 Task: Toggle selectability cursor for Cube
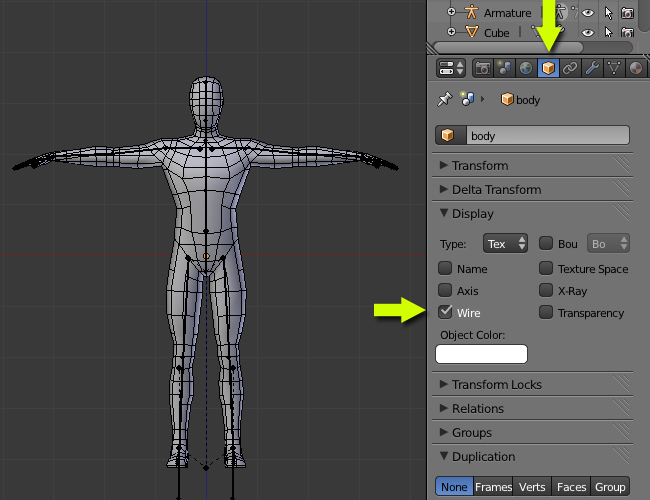pos(608,32)
